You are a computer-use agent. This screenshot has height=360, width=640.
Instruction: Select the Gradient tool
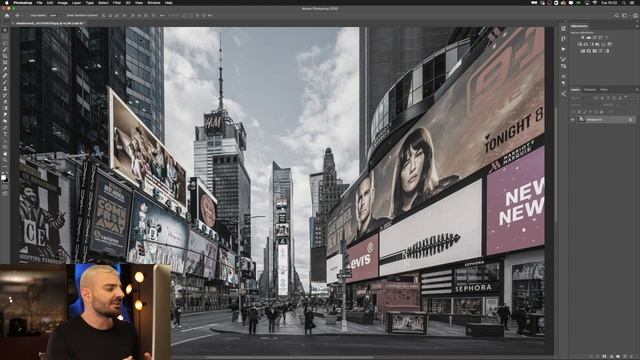pos(5,108)
